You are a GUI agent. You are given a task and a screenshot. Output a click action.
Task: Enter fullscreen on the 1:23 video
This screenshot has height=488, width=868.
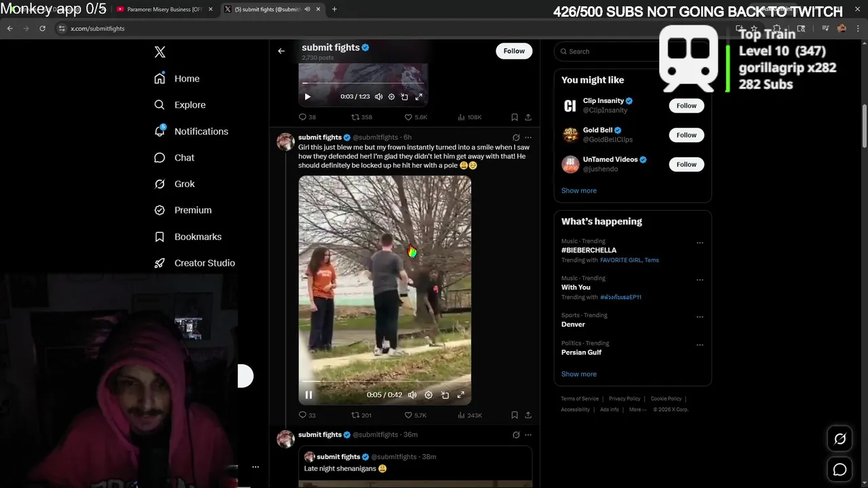tap(418, 97)
